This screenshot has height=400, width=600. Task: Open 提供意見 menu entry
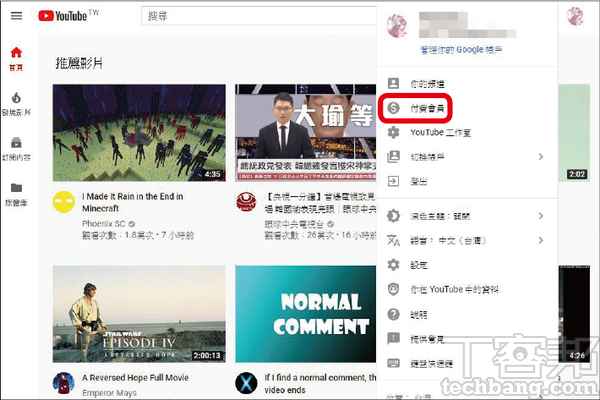(x=467, y=338)
